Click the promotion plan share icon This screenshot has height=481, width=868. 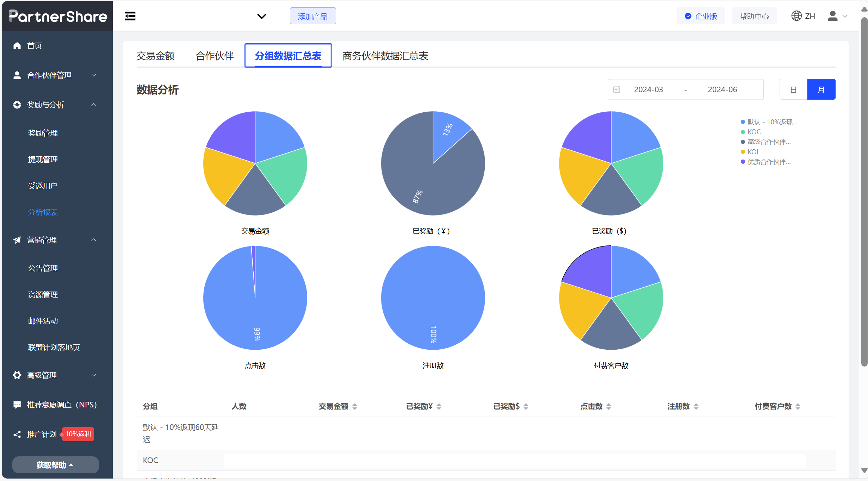point(17,434)
